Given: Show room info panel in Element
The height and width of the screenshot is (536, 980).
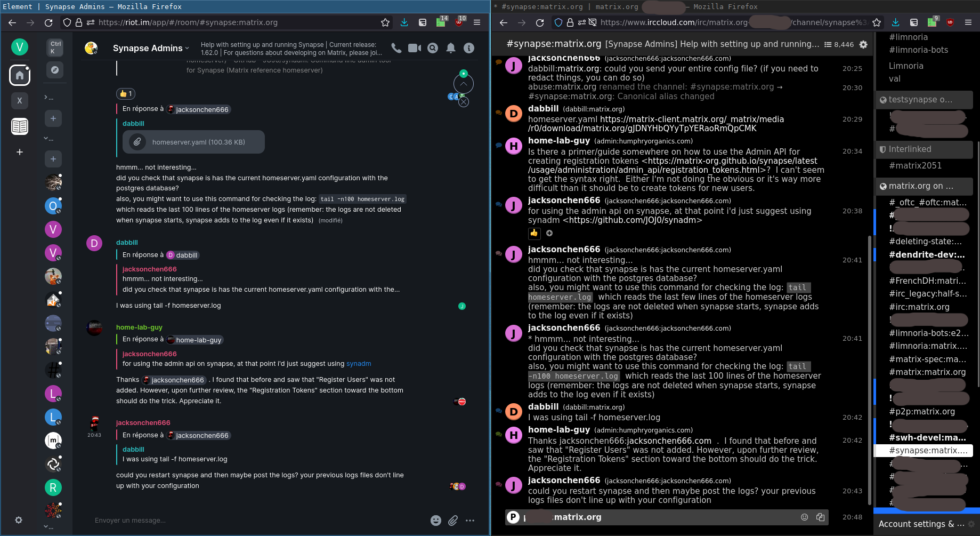Looking at the screenshot, I should click(x=469, y=48).
